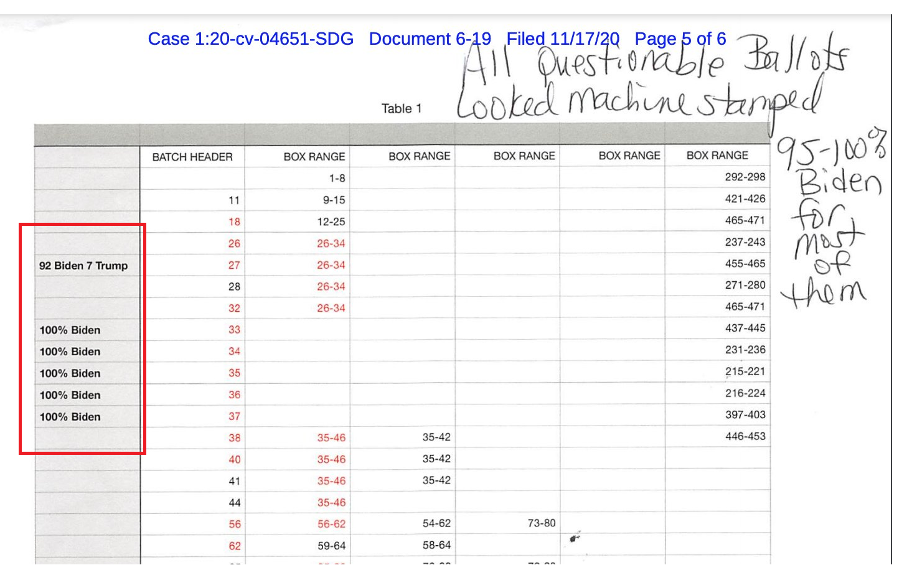Click box range cell "73-80"
This screenshot has width=912, height=588.
click(542, 523)
